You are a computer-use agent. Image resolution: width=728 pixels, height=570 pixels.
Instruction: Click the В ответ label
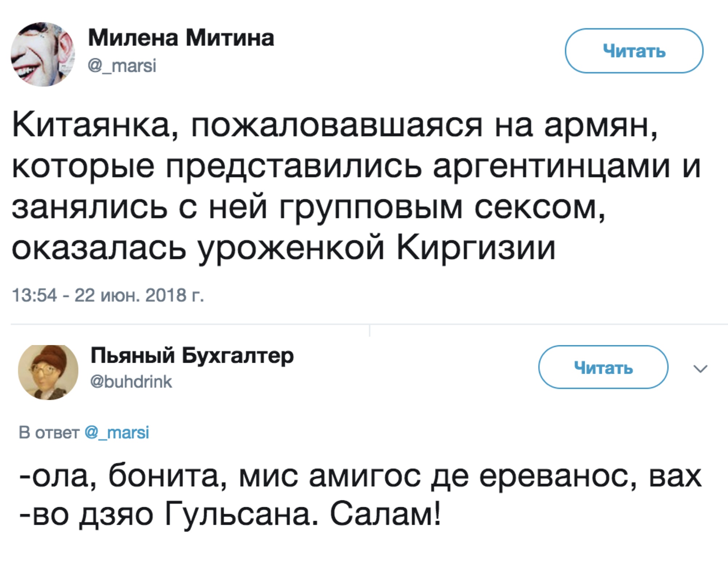point(49,433)
